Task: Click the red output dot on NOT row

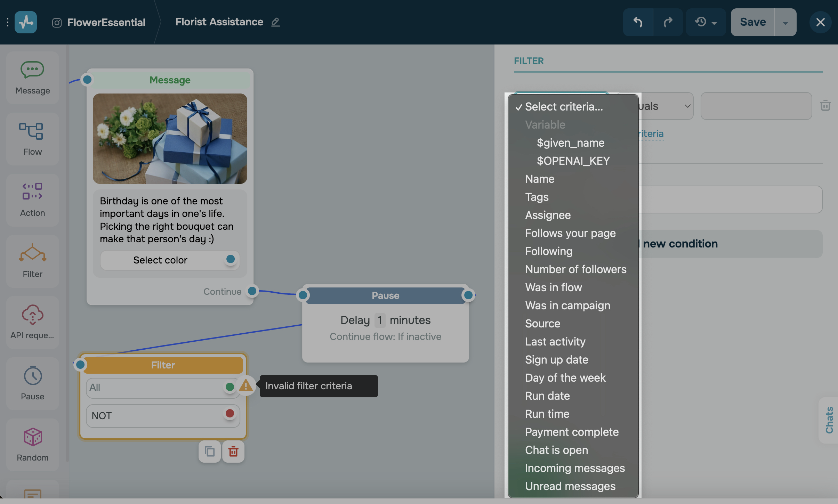Action: [x=229, y=413]
